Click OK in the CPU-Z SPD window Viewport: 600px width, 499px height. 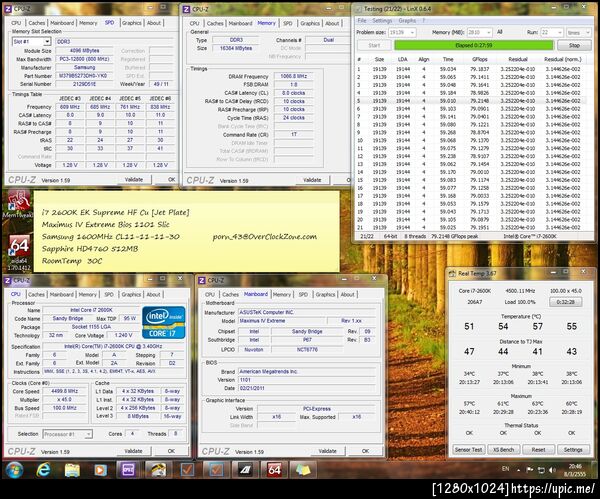point(171,179)
